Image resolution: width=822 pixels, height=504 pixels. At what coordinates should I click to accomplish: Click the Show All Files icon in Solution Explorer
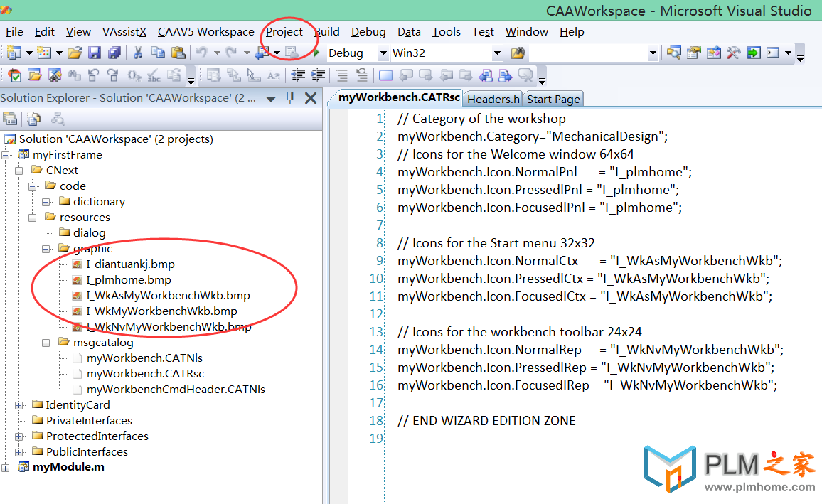tap(34, 119)
